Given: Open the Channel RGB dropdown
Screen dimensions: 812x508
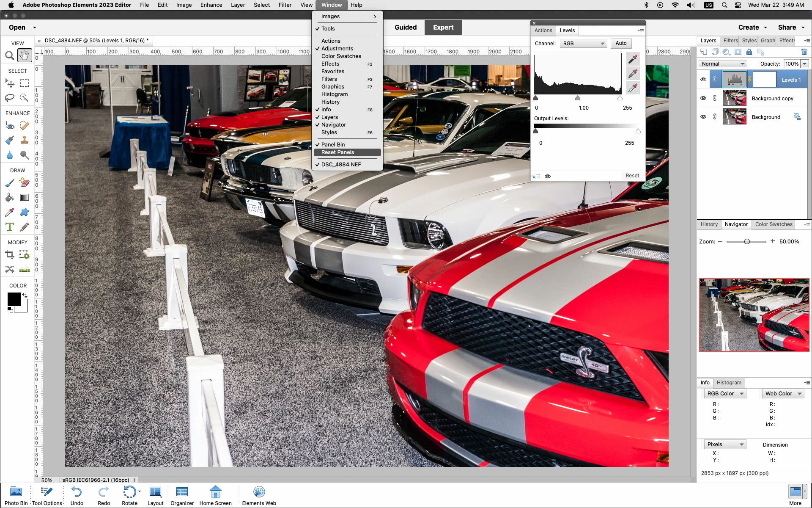Looking at the screenshot, I should tap(583, 44).
